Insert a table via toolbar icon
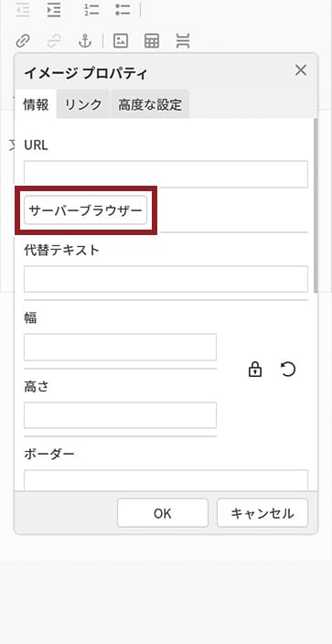The height and width of the screenshot is (644, 332). [x=152, y=41]
